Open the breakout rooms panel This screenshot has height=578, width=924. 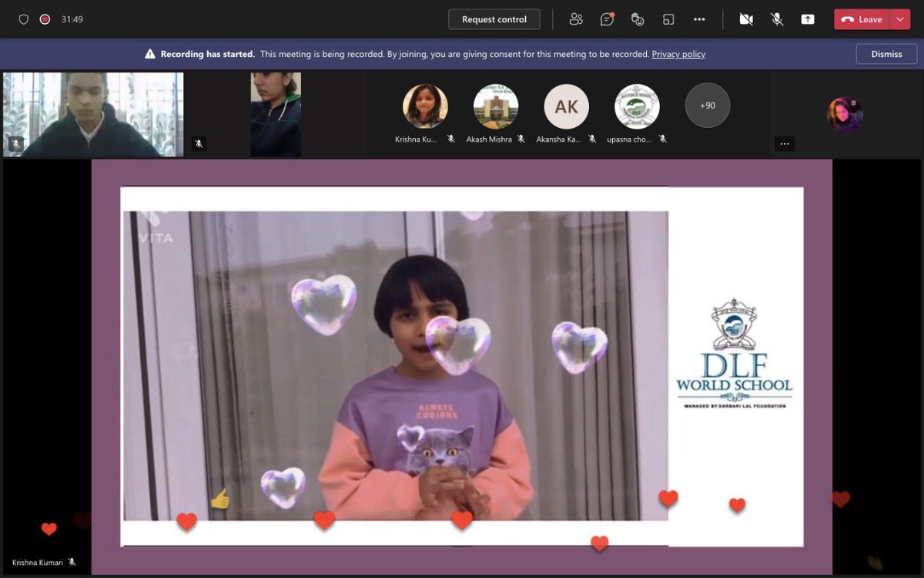pyautogui.click(x=667, y=18)
